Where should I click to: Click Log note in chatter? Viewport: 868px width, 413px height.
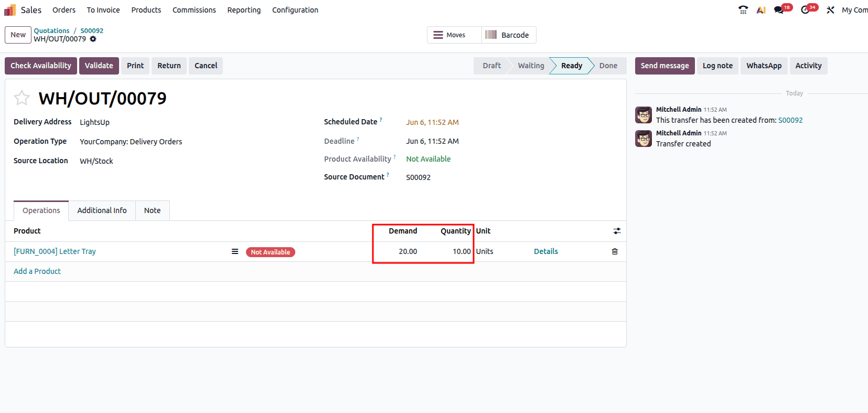point(717,66)
